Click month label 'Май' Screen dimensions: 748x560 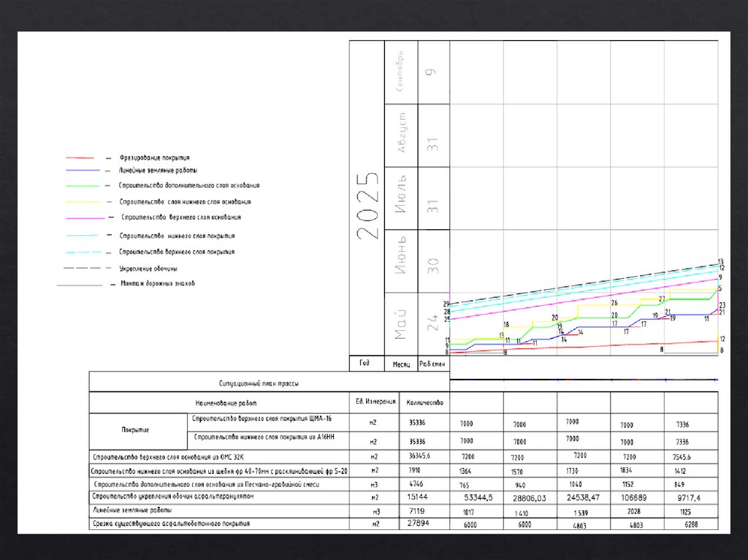400,324
